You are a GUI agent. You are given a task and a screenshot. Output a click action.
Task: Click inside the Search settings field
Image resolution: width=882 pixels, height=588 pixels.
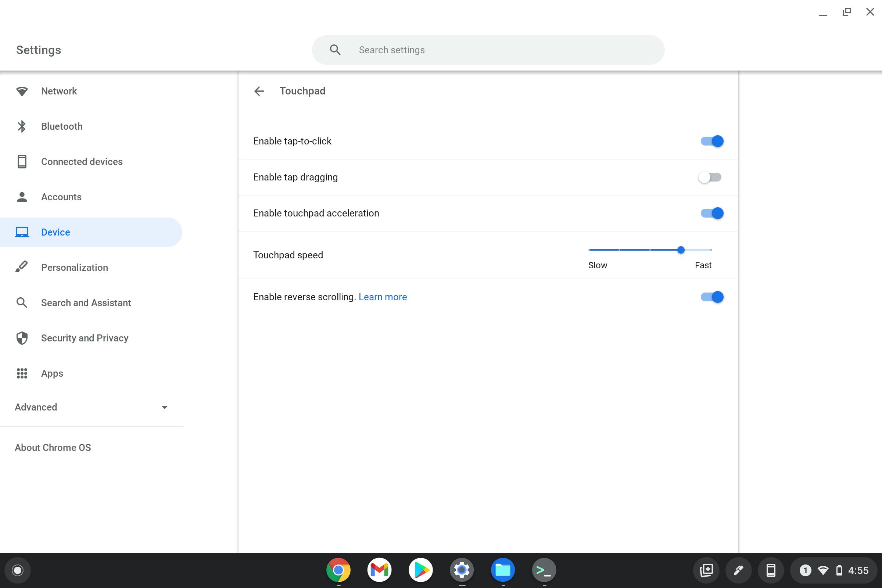[488, 50]
